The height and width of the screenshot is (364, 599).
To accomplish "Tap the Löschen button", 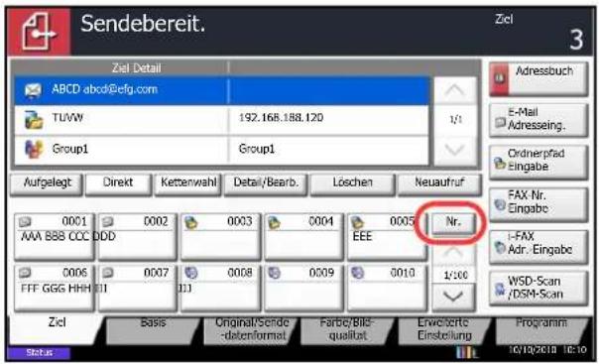I will [x=352, y=184].
